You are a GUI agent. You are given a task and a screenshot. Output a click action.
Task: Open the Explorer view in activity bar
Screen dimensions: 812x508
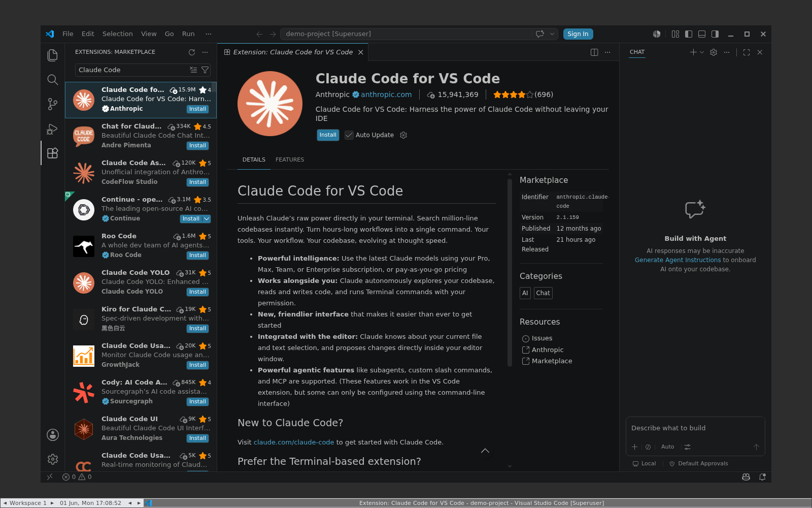(x=52, y=55)
